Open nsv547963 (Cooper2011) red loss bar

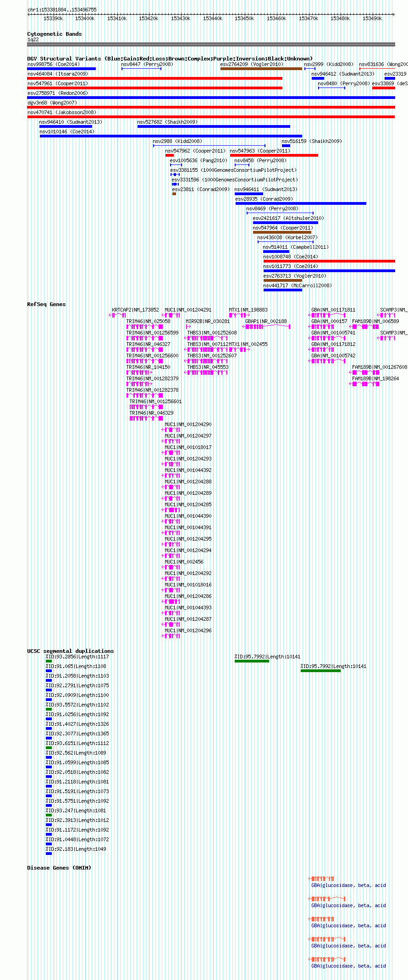(274, 155)
